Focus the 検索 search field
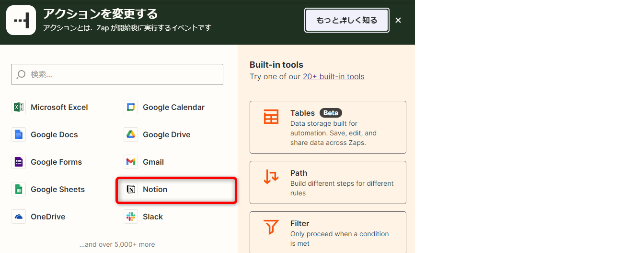 coord(117,74)
